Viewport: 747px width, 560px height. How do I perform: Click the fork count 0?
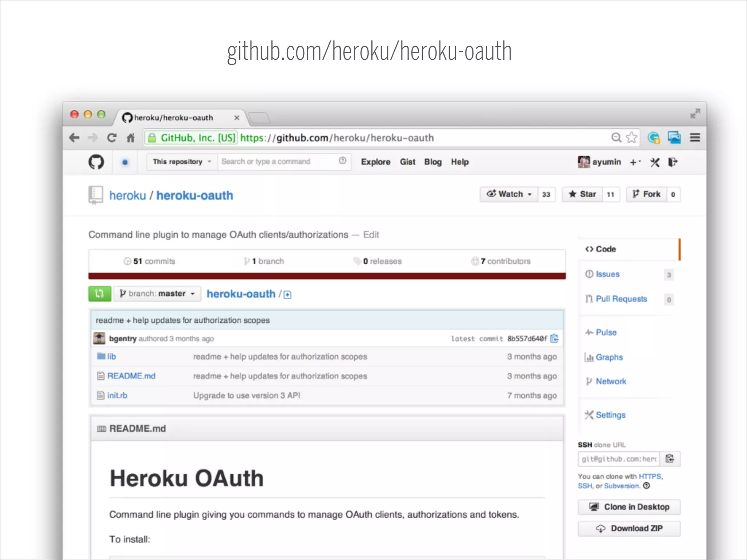tap(673, 194)
